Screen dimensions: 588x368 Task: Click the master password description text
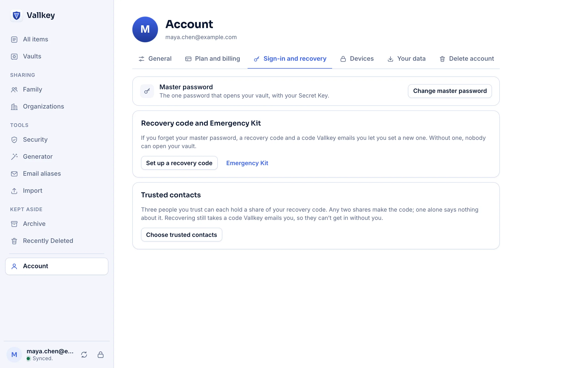(x=244, y=96)
